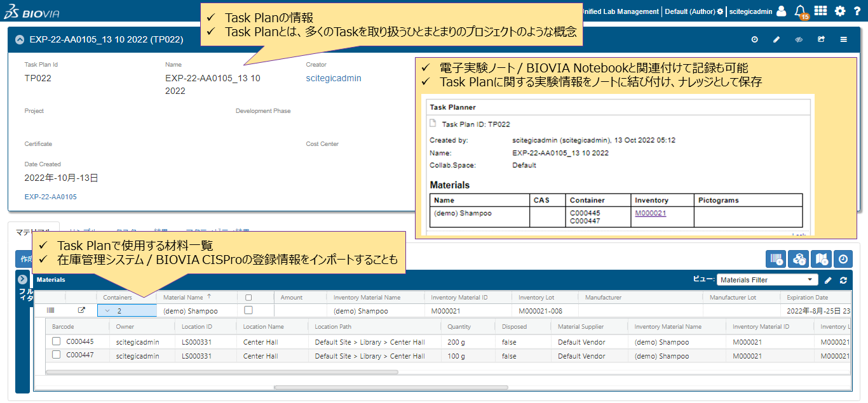The height and width of the screenshot is (403, 868).
Task: Tick the header checkbox in Materials grid
Action: (248, 297)
